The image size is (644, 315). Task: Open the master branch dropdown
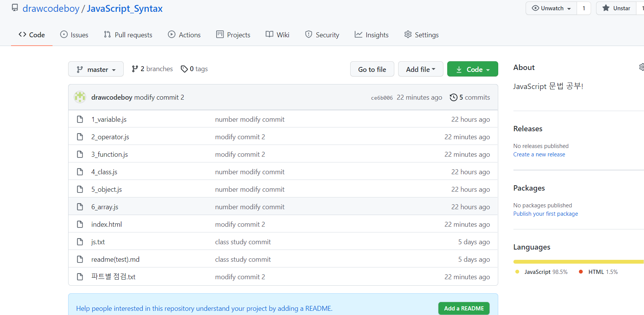pos(96,69)
